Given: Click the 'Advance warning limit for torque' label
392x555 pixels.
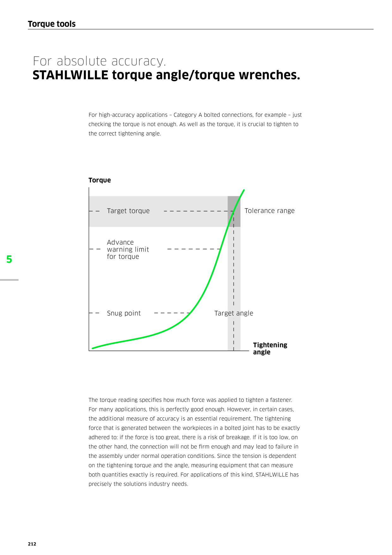Looking at the screenshot, I should [x=128, y=249].
